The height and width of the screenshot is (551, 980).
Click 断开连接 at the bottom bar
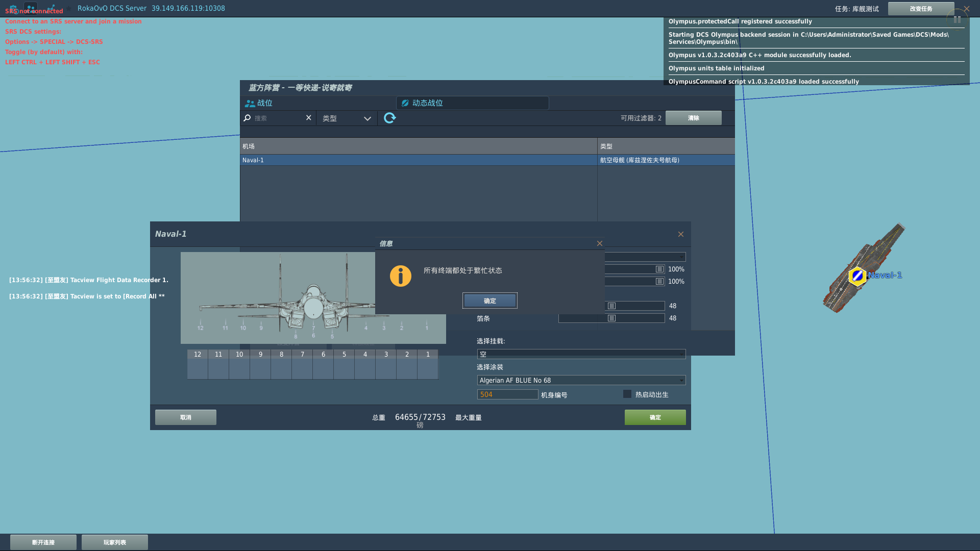tap(43, 542)
